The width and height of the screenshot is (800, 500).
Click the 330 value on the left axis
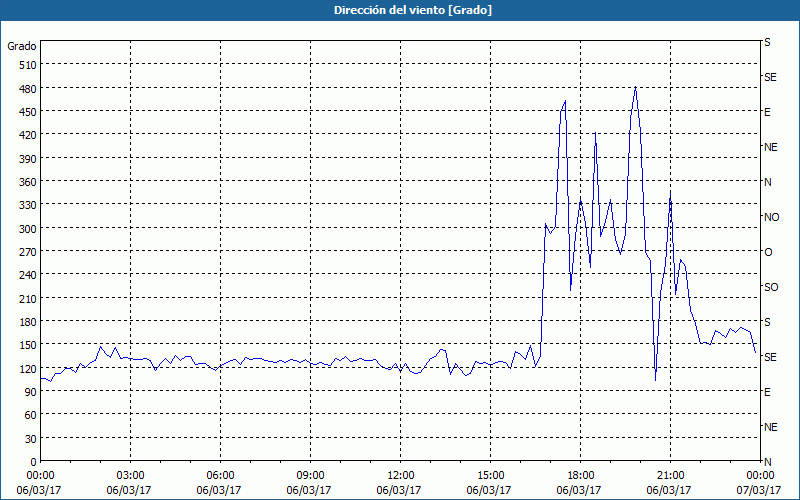(28, 206)
